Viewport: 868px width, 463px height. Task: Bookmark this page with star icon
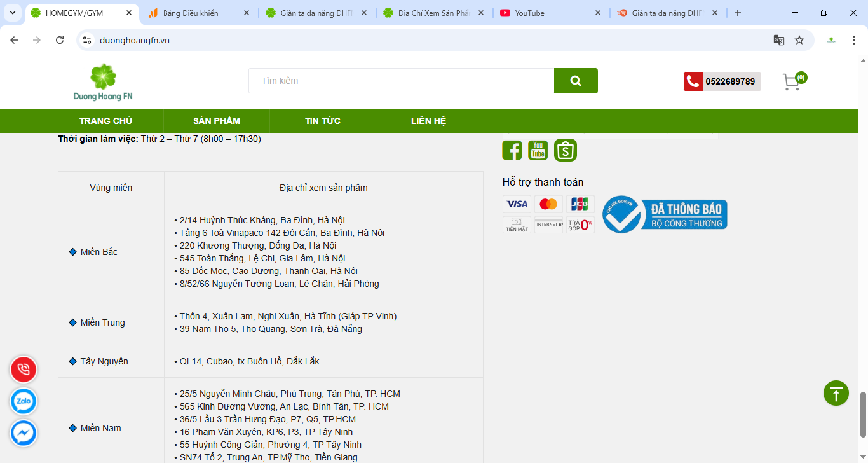pyautogui.click(x=799, y=40)
